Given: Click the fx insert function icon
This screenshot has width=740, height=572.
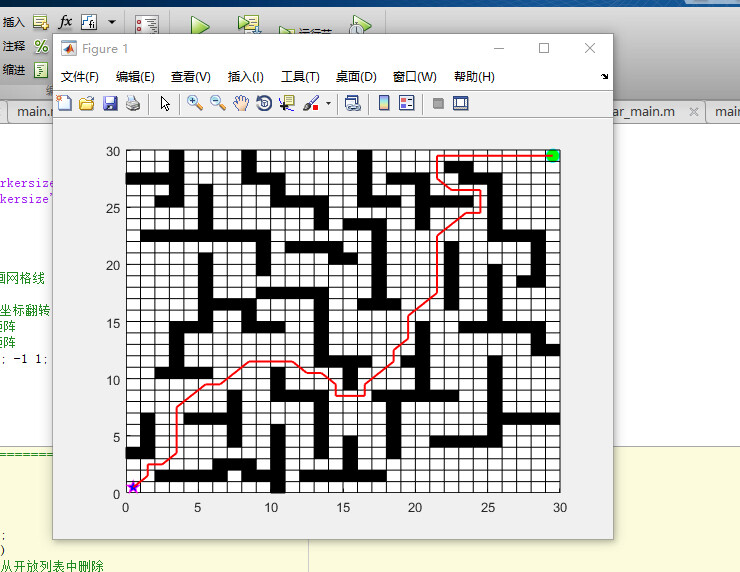Looking at the screenshot, I should [65, 22].
